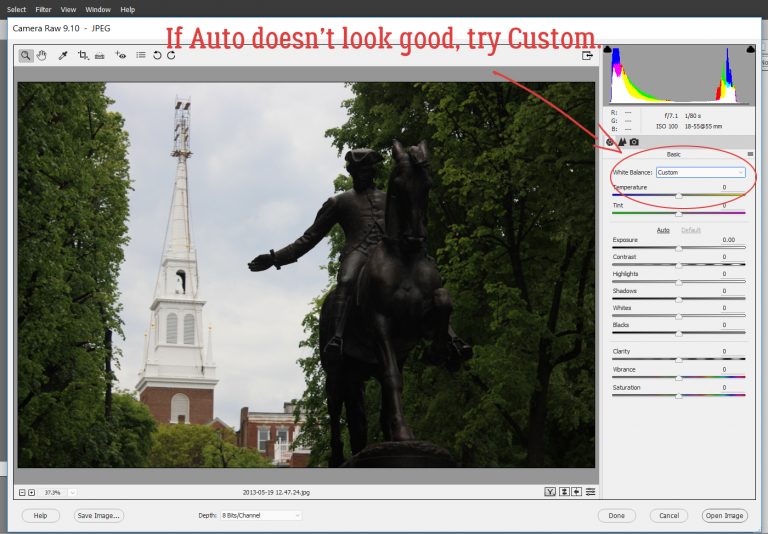
Task: Click the Save Image button
Action: pyautogui.click(x=98, y=515)
